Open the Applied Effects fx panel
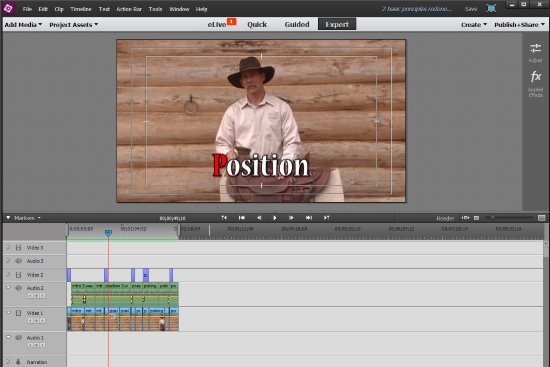 point(536,84)
